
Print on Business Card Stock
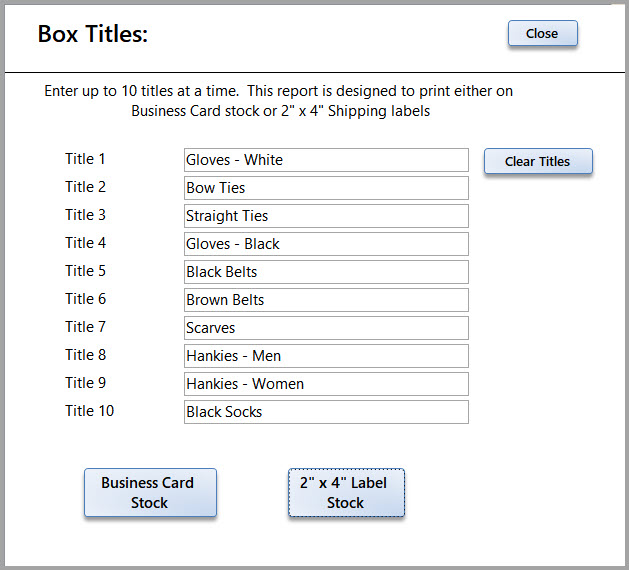150,493
